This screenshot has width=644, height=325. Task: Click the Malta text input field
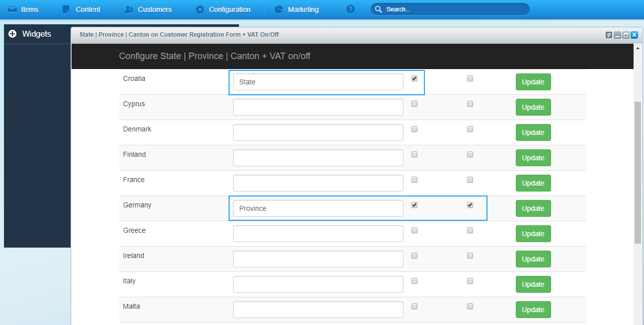pos(318,310)
